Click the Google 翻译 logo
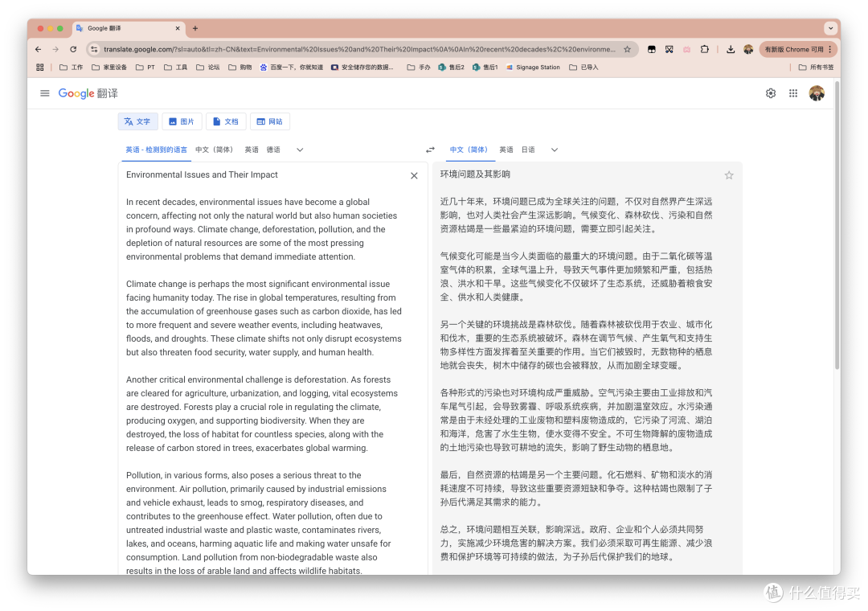 (88, 93)
